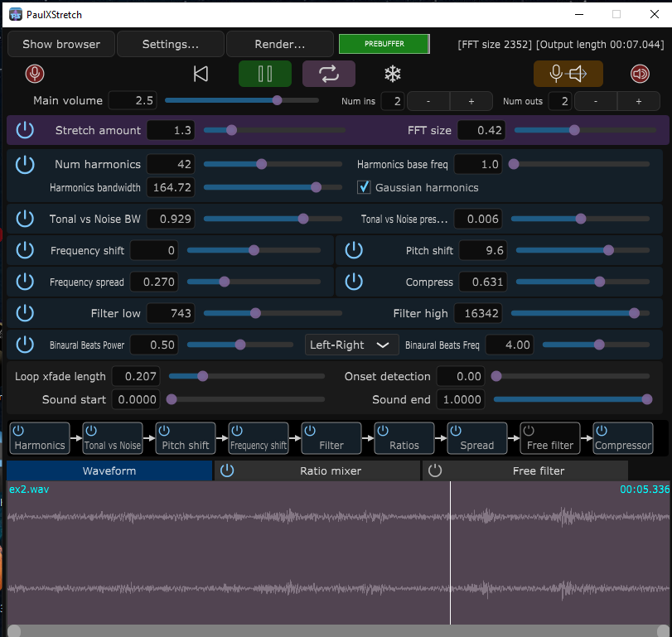The image size is (672, 637).
Task: Click the green PREBUFFER indicator
Action: (384, 44)
